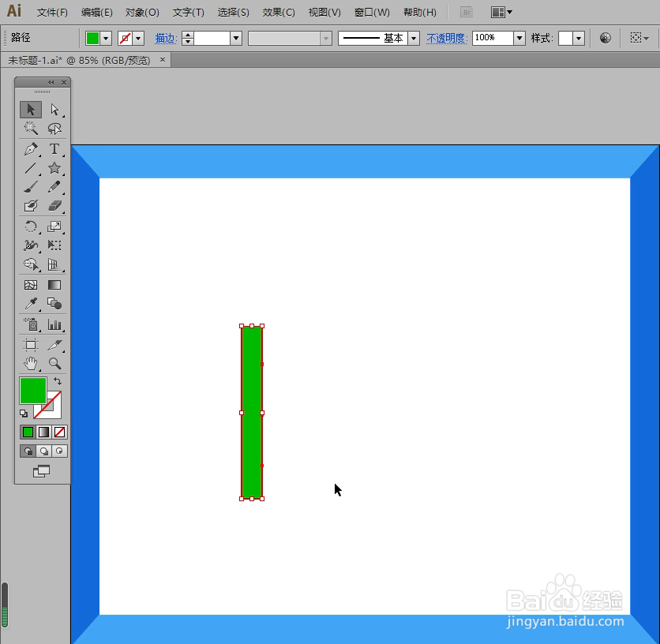
Task: Open the 效果(C) menu
Action: pos(279,13)
